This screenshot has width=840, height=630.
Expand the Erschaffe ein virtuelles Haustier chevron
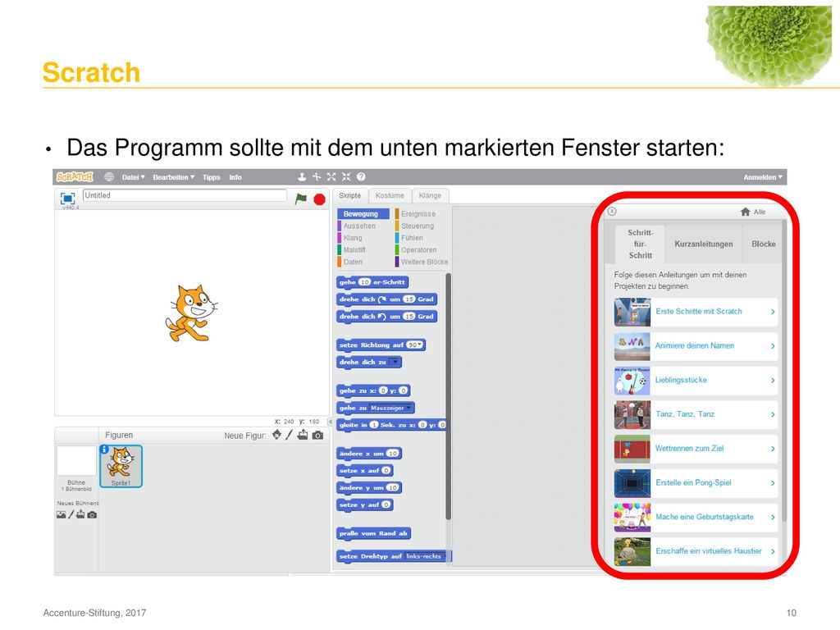pos(773,551)
